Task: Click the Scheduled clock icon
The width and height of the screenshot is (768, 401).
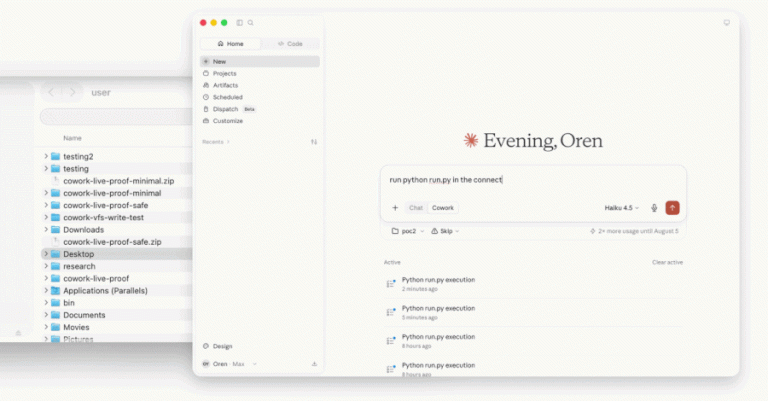Action: [x=206, y=97]
